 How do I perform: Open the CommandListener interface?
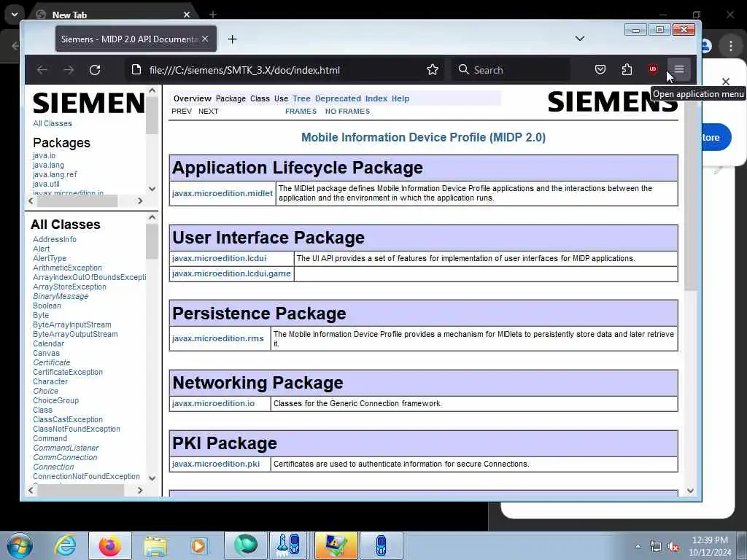click(x=66, y=448)
